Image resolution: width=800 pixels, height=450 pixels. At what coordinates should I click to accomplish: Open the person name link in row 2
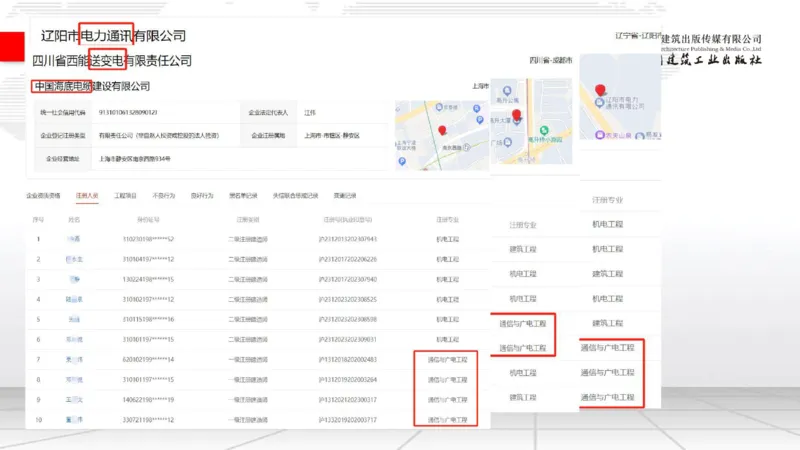(x=74, y=259)
